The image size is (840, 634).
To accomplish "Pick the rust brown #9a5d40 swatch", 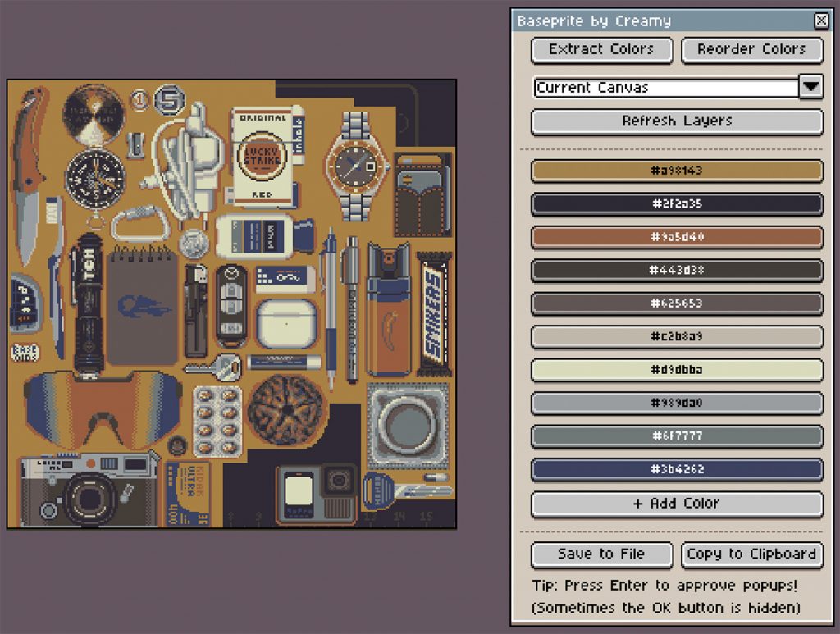I will tap(677, 237).
